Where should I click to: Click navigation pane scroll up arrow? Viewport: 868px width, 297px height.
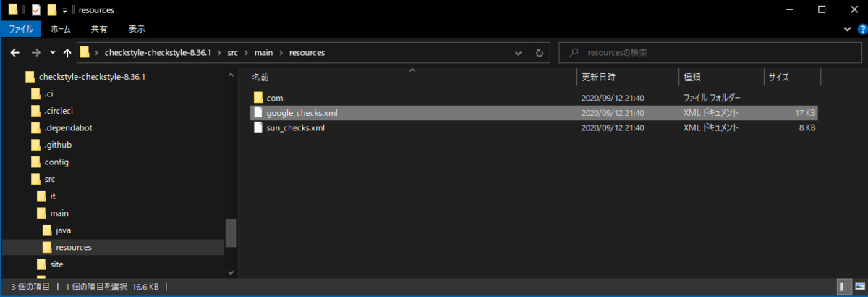tap(231, 75)
